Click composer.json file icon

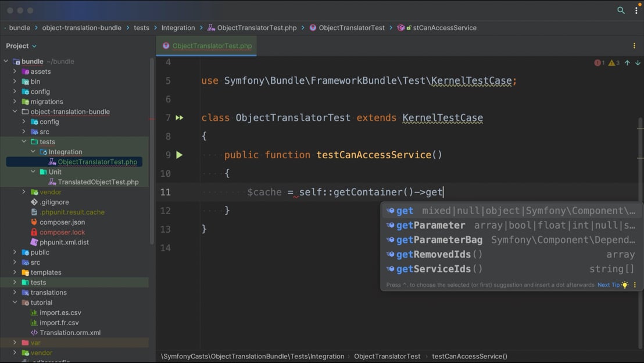34,222
